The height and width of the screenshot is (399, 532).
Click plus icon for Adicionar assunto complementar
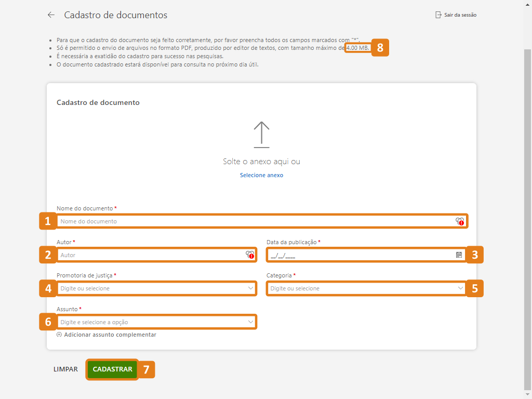coord(59,335)
